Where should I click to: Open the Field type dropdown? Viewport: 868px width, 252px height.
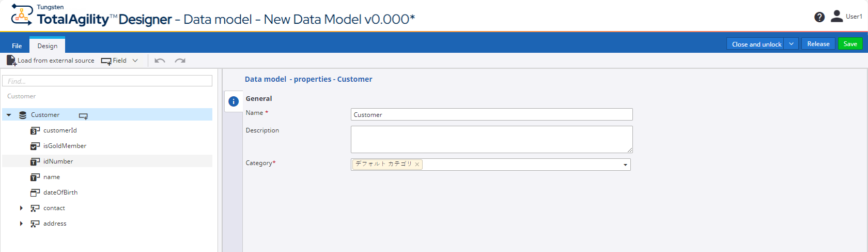point(135,61)
